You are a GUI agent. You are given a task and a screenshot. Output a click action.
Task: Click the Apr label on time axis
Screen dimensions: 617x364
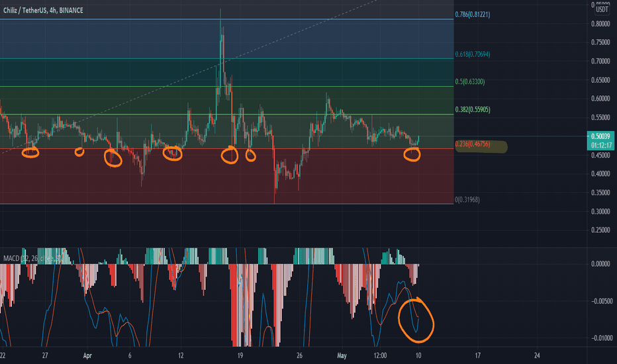point(87,356)
